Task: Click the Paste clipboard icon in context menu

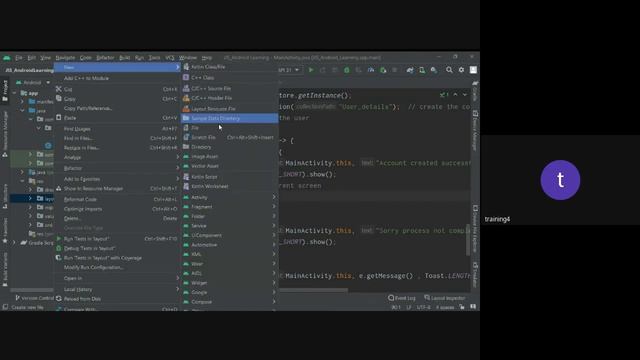Action: pyautogui.click(x=59, y=118)
